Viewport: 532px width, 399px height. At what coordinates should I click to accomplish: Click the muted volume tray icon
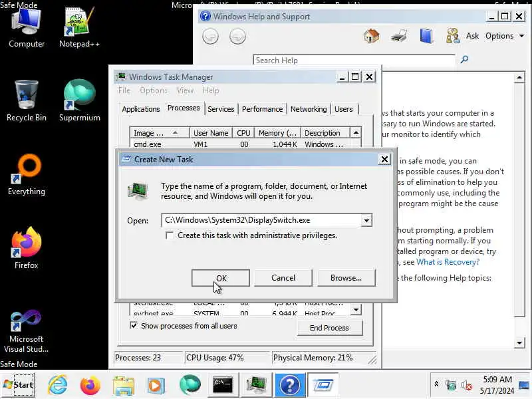(467, 385)
